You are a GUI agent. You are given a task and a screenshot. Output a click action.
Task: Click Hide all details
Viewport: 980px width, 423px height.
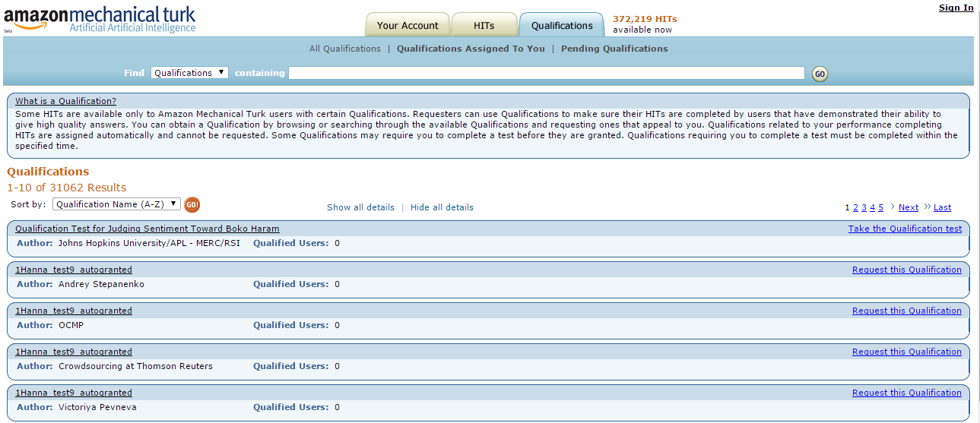tap(442, 207)
